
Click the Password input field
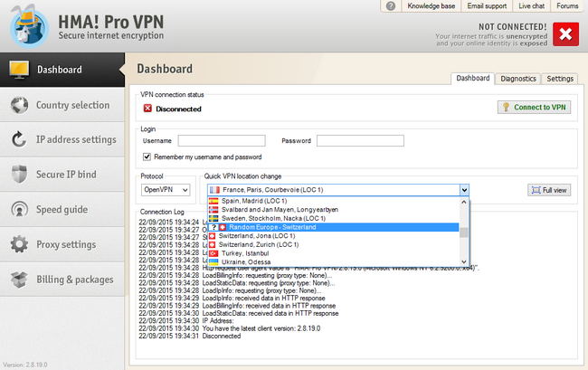[360, 140]
